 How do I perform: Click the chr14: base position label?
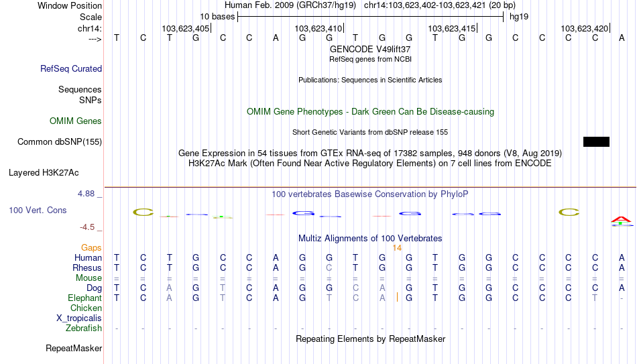(x=89, y=28)
